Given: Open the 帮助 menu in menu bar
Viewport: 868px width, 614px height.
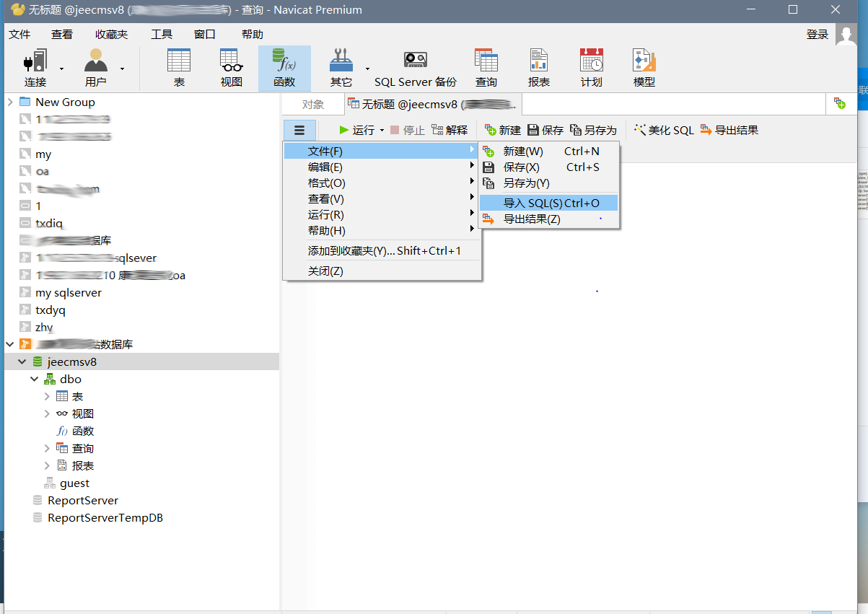Looking at the screenshot, I should 253,34.
